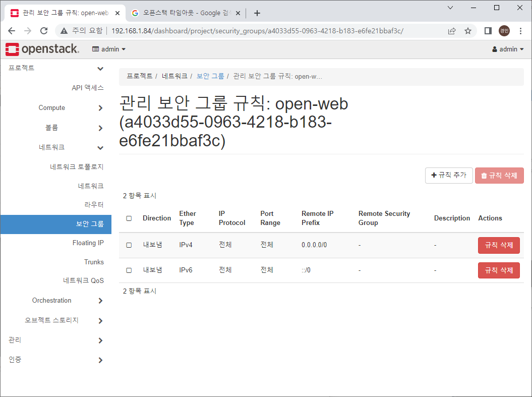This screenshot has height=397, width=532.
Task: Check the IPv6 rule checkbox
Action: (129, 270)
